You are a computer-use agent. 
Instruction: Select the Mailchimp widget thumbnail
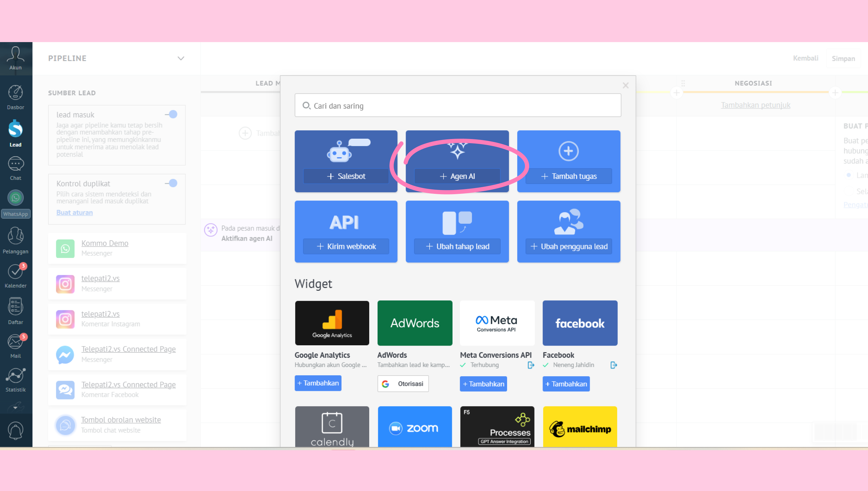(580, 427)
